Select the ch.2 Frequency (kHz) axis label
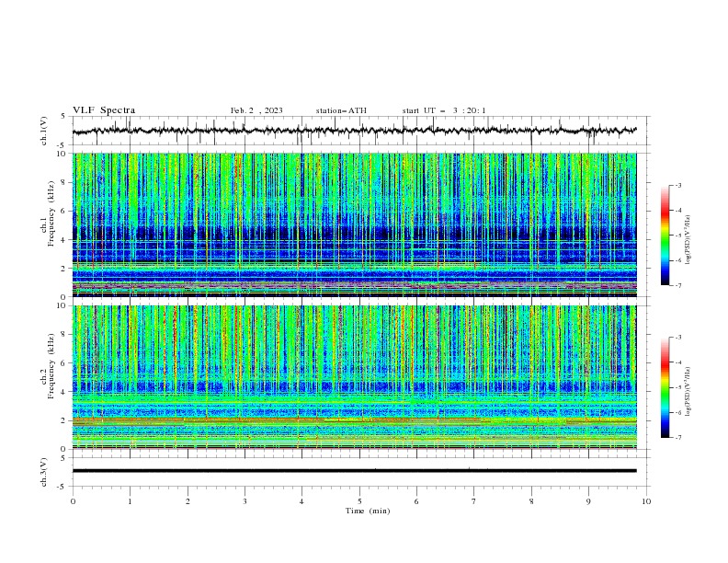Viewport: 728px width, 563px height. click(x=48, y=365)
